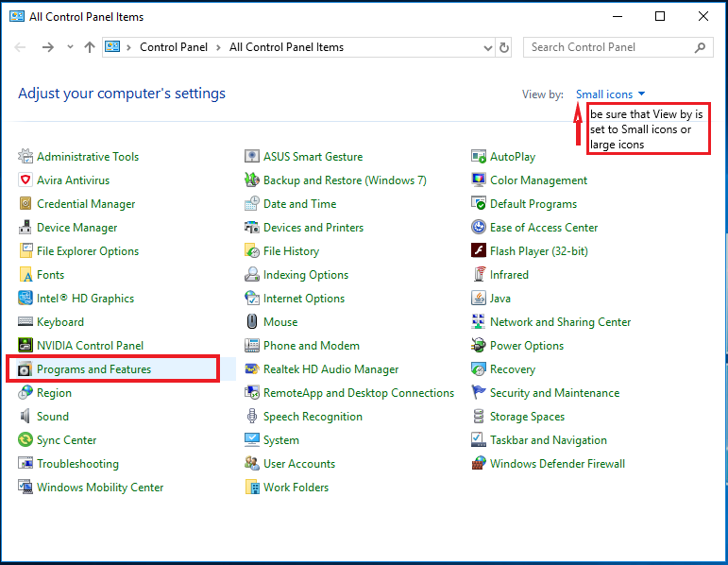Click the Security and Maintenance flag icon

(478, 393)
